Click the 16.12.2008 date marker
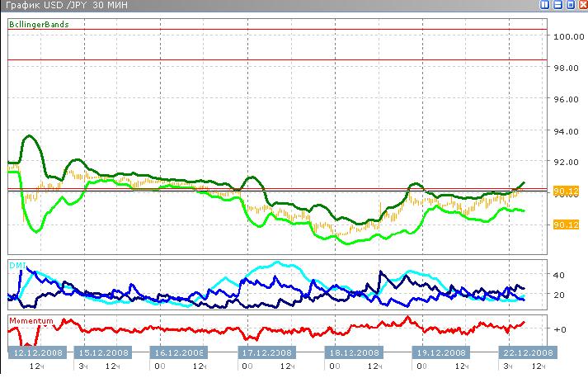 coord(179,352)
